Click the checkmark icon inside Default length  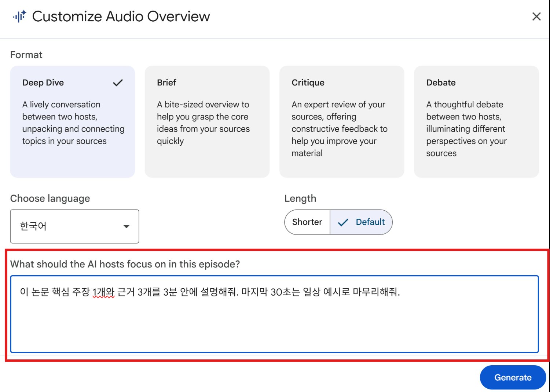pyautogui.click(x=343, y=222)
